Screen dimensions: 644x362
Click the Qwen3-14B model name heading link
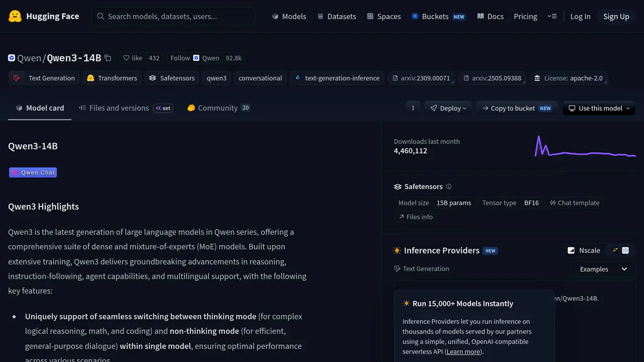pos(74,58)
